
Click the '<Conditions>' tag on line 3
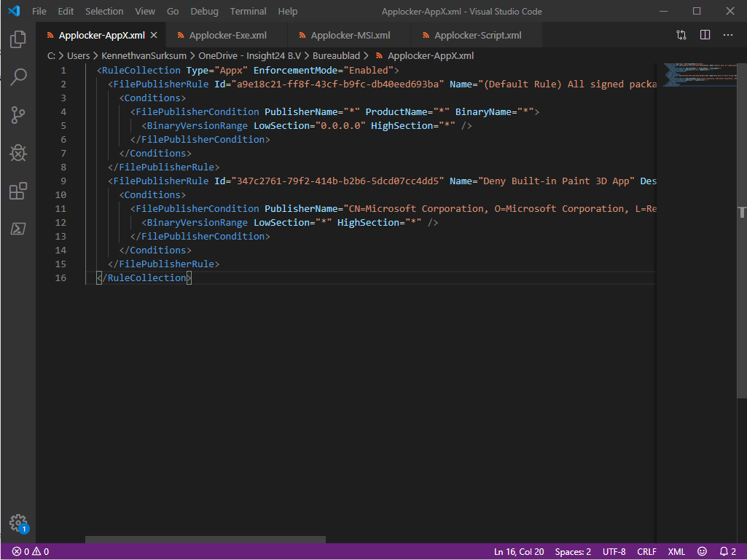pyautogui.click(x=152, y=98)
